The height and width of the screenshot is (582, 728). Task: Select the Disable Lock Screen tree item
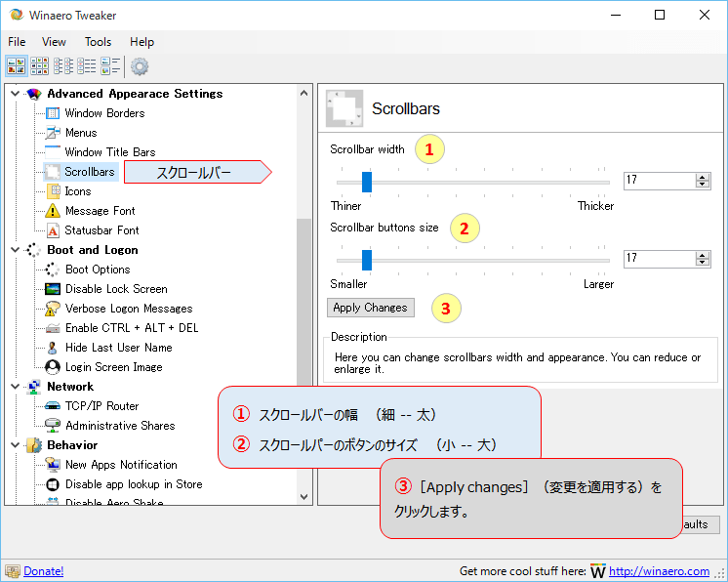(116, 289)
